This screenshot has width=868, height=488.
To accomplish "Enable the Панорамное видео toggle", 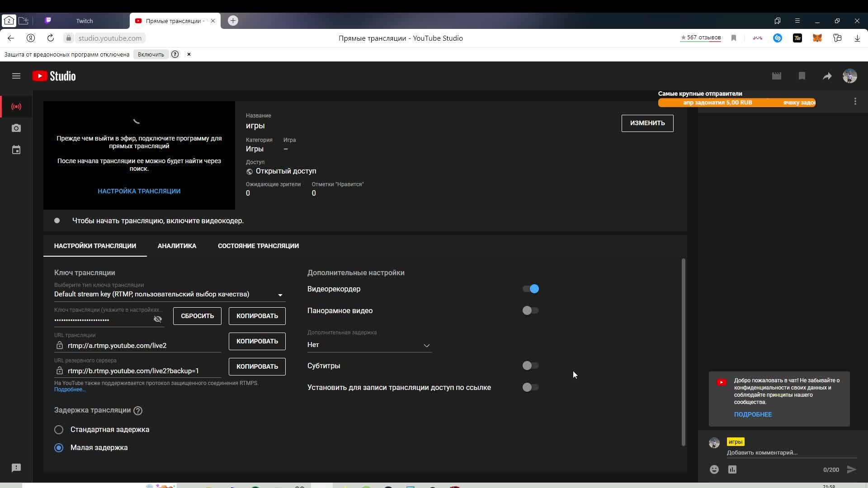I will click(530, 310).
